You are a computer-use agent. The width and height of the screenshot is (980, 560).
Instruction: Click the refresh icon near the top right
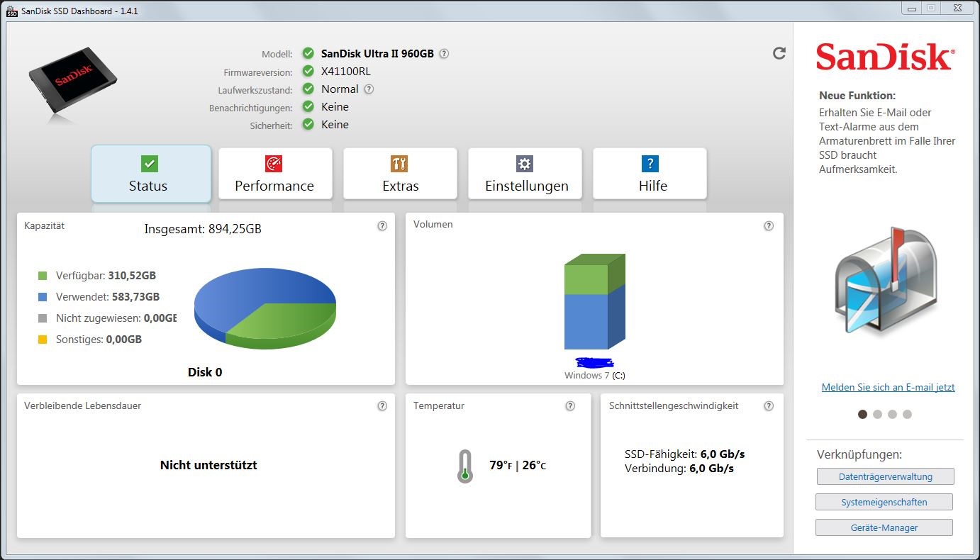point(779,53)
